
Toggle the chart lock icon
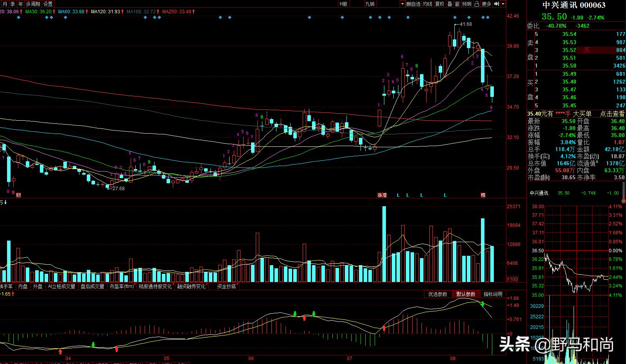[x=477, y=4]
